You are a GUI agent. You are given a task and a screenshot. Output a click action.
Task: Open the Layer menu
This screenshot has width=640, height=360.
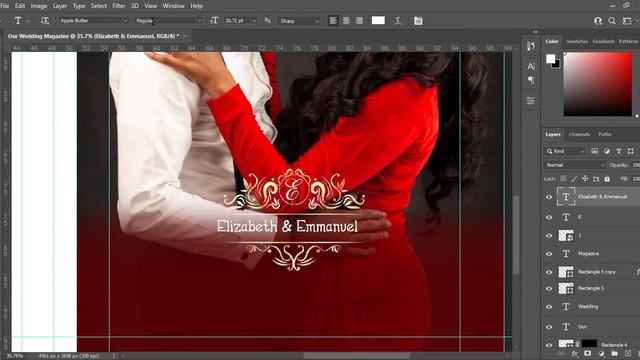60,6
